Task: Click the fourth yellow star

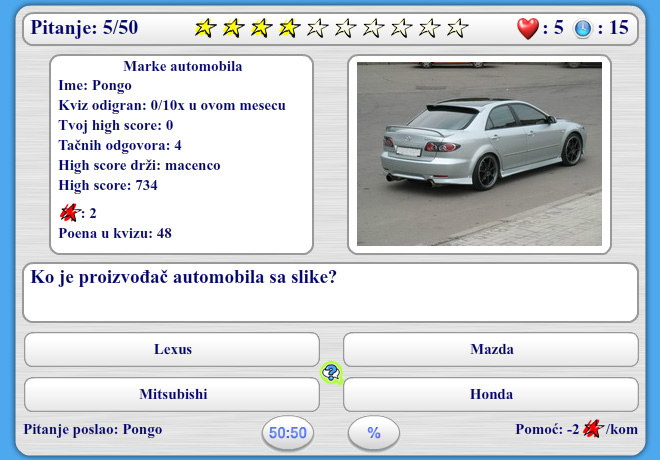Action: (289, 28)
